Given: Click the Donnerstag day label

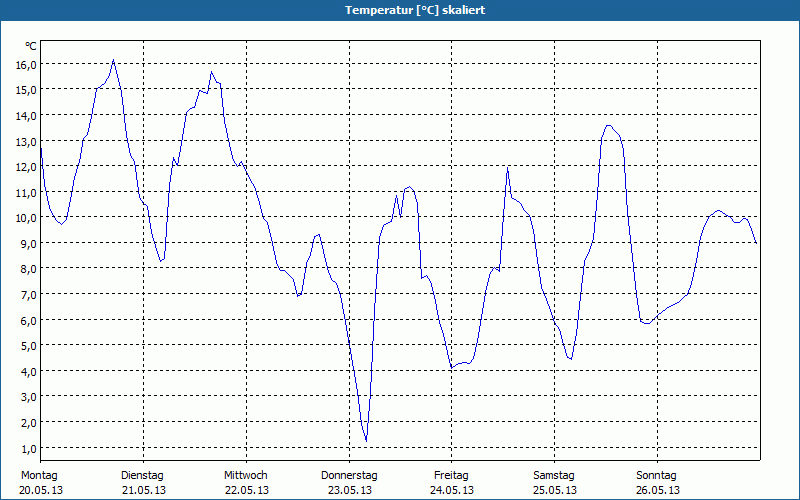Looking at the screenshot, I should point(349,476).
